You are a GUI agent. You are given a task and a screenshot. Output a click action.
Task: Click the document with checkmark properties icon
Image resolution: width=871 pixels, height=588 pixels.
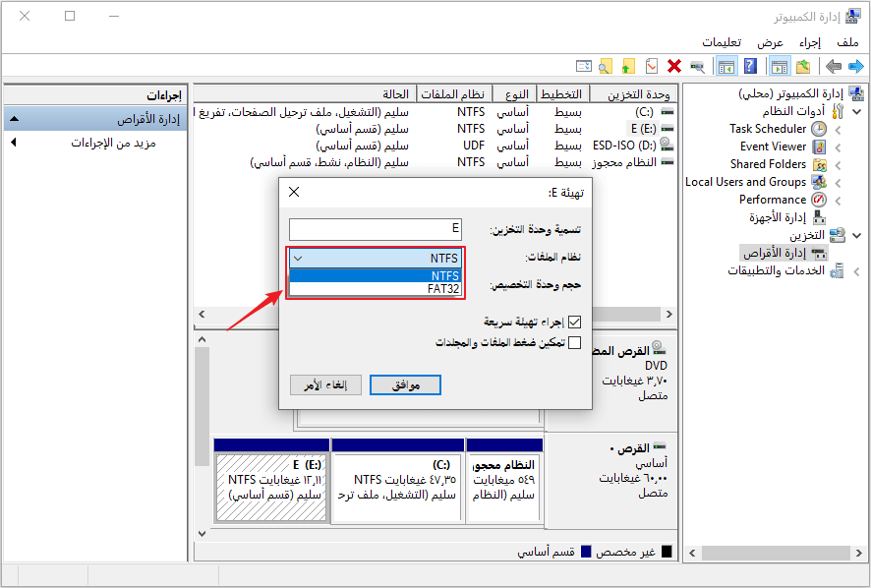coord(651,67)
